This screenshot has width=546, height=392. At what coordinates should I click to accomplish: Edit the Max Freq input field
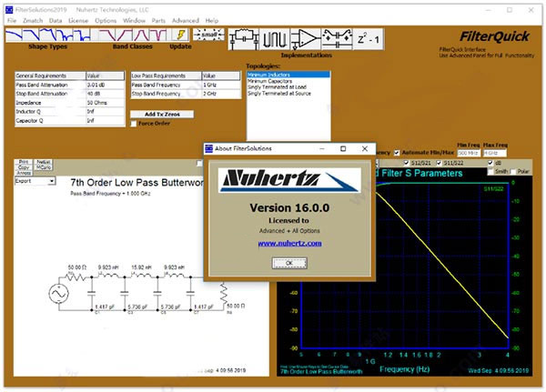tap(494, 153)
